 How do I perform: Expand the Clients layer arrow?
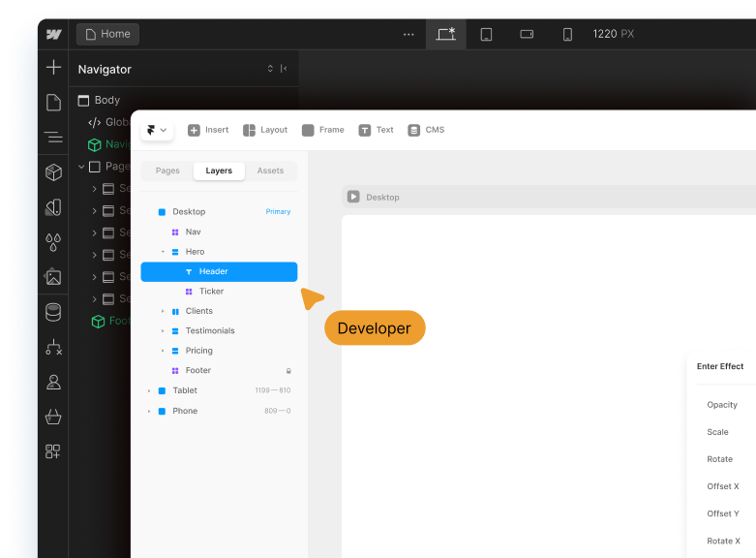pos(163,311)
